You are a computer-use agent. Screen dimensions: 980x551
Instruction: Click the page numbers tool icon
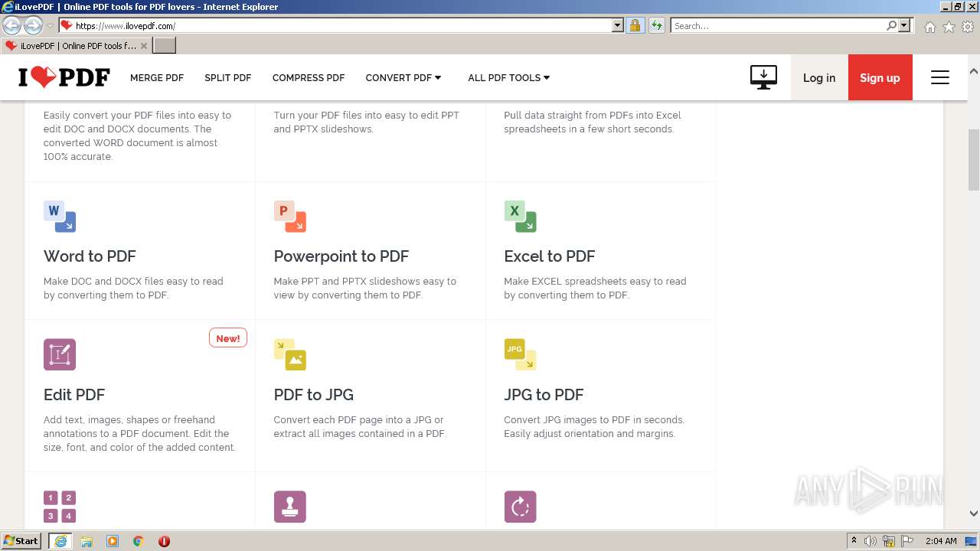[60, 507]
